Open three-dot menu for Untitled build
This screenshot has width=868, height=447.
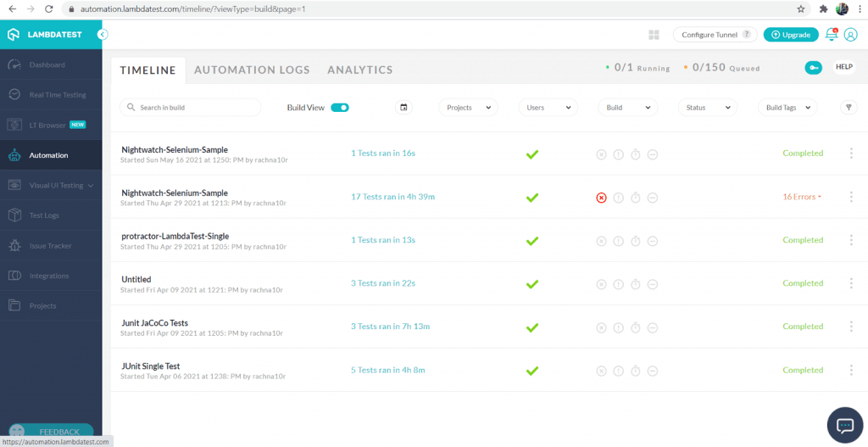[851, 283]
